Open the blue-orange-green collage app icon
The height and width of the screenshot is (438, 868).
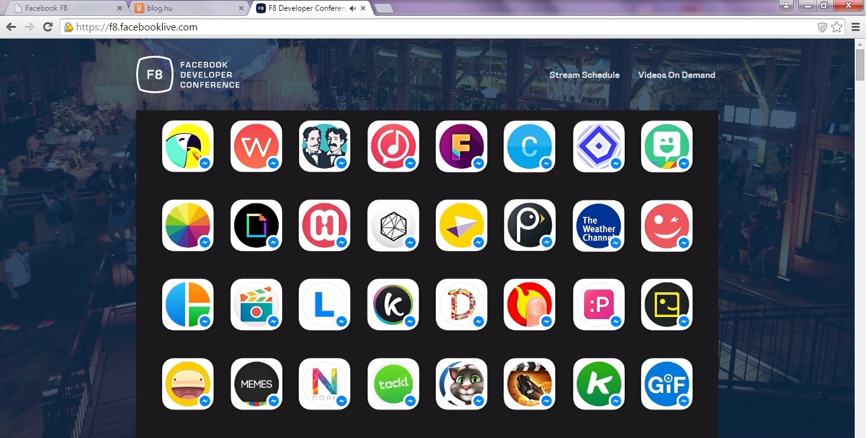click(188, 305)
